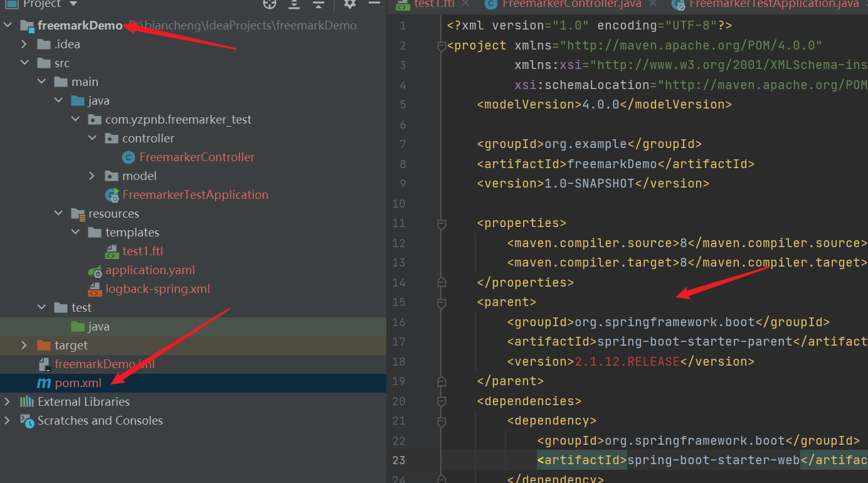Click the FreemarkerController.java tab class icon
Screen dimensions: 868x483
pyautogui.click(x=492, y=4)
